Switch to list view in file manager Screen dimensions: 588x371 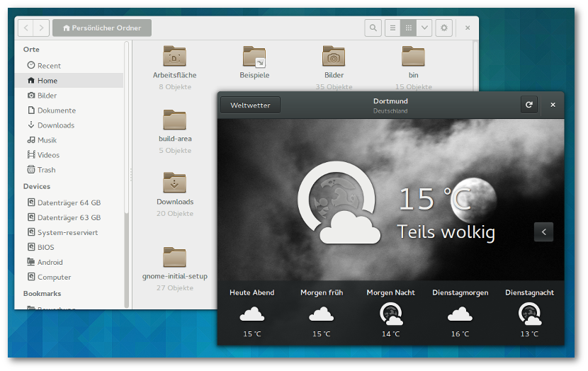point(392,28)
